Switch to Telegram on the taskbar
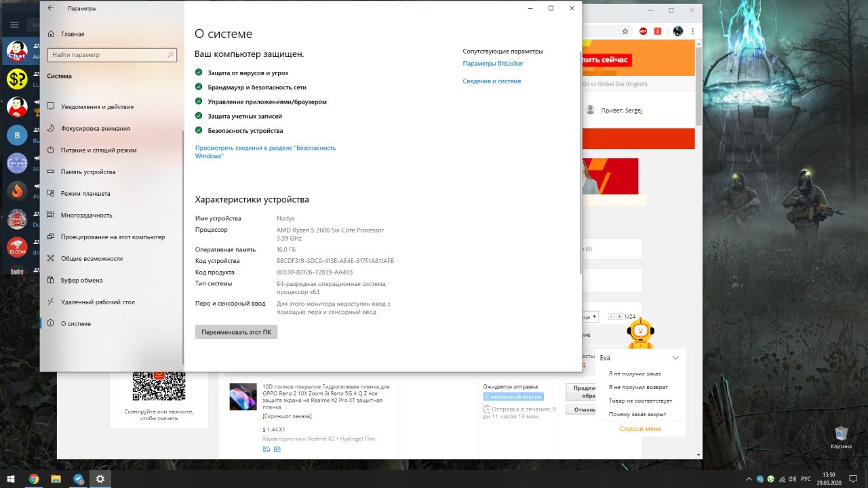Screen dimensions: 868x488 pos(79,479)
